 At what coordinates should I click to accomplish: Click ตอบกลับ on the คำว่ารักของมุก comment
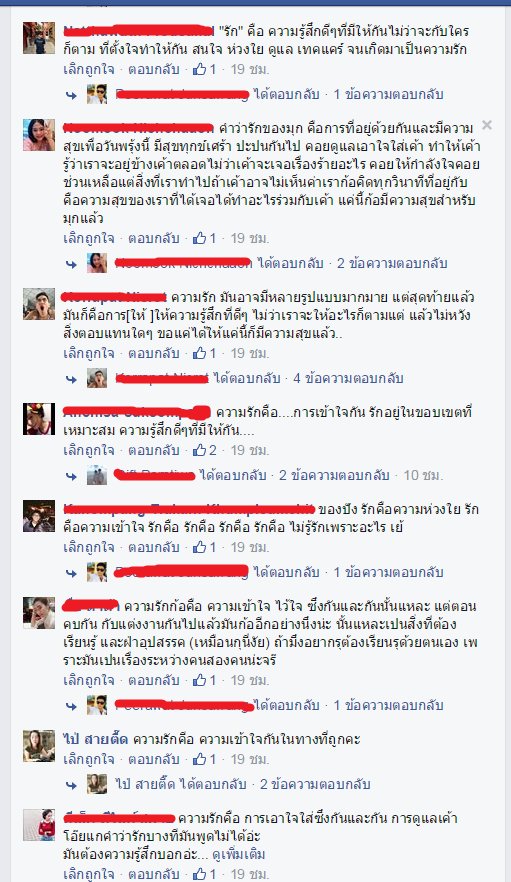coord(154,238)
